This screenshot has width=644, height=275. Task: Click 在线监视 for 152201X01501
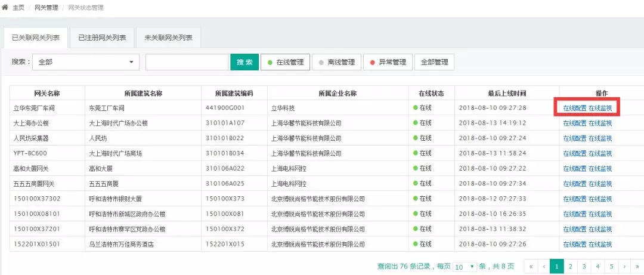[600, 245]
